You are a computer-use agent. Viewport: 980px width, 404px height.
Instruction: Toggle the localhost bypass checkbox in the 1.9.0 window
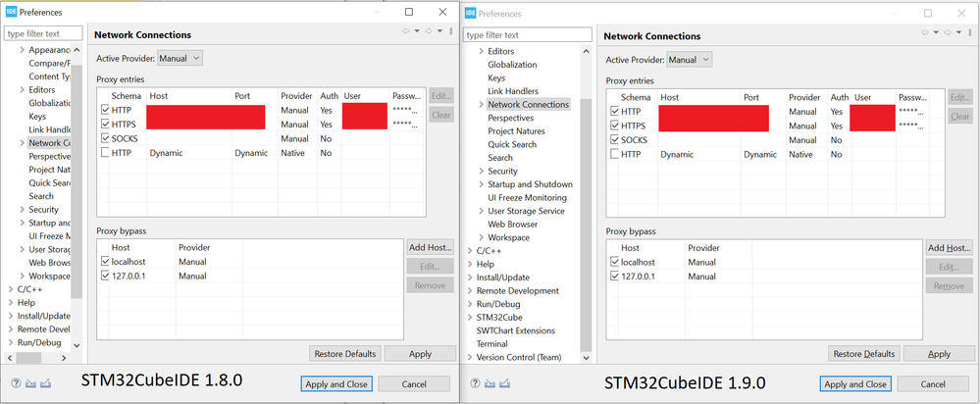pyautogui.click(x=614, y=262)
